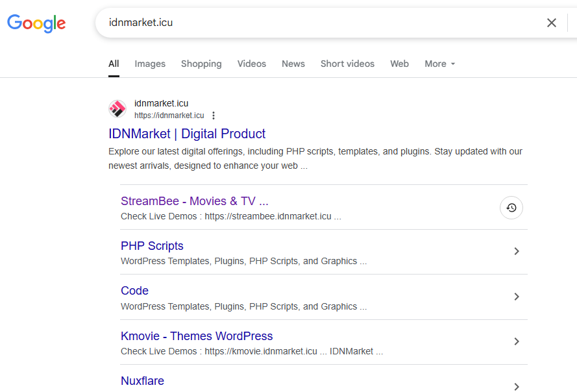Clear the search box with the X icon
577x392 pixels.
(x=551, y=23)
